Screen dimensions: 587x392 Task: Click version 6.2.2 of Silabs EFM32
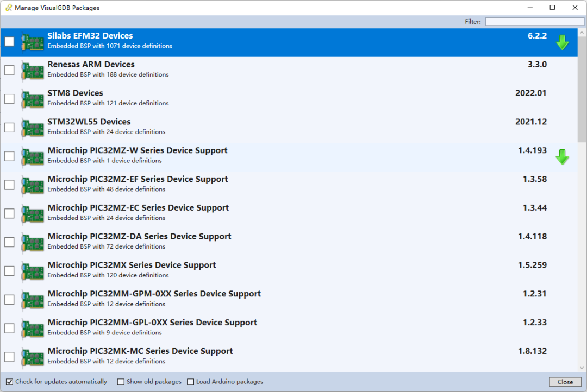point(537,36)
